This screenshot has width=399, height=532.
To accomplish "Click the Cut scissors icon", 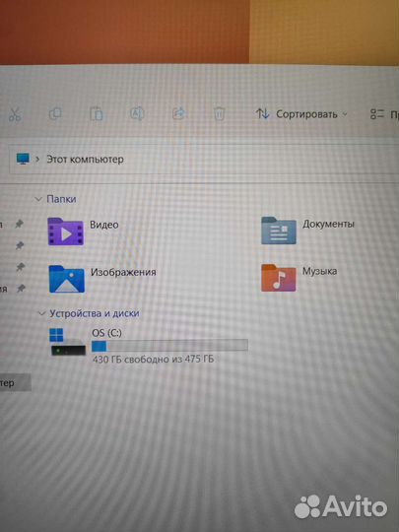I will click(x=15, y=114).
